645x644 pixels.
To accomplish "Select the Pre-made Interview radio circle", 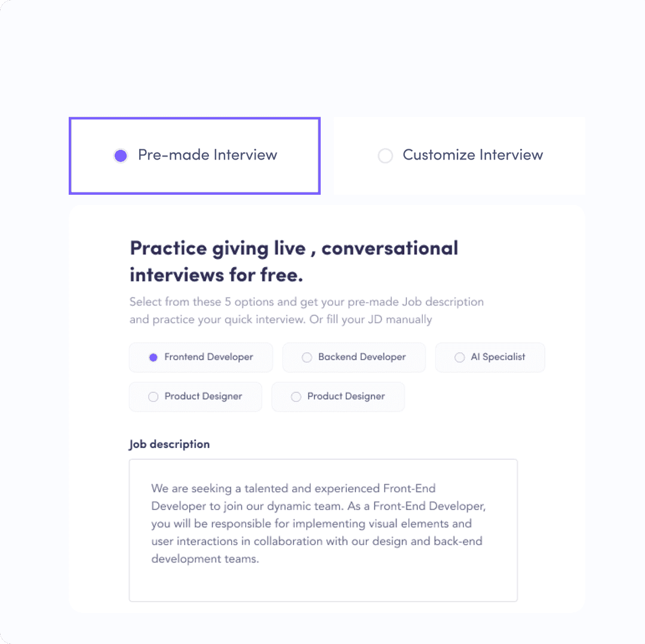I will [x=121, y=156].
